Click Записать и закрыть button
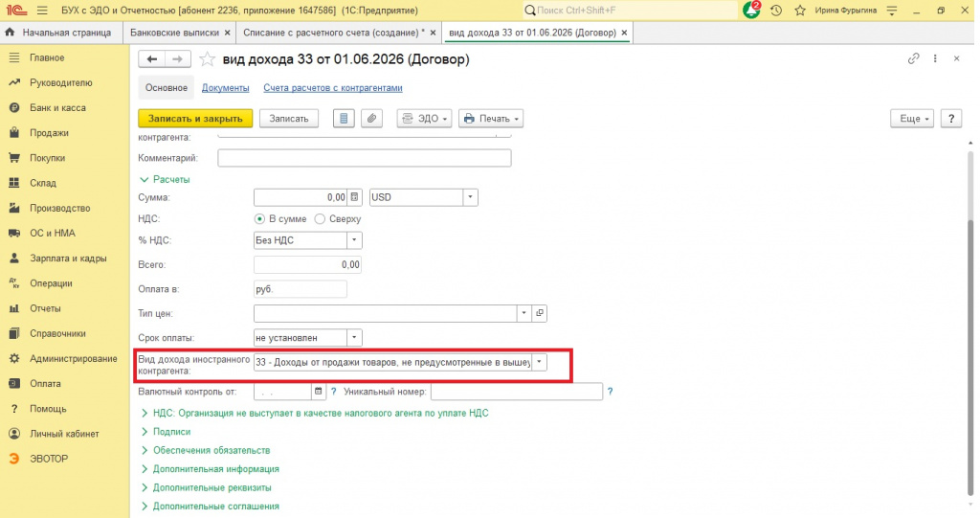980x518 pixels. (x=195, y=118)
